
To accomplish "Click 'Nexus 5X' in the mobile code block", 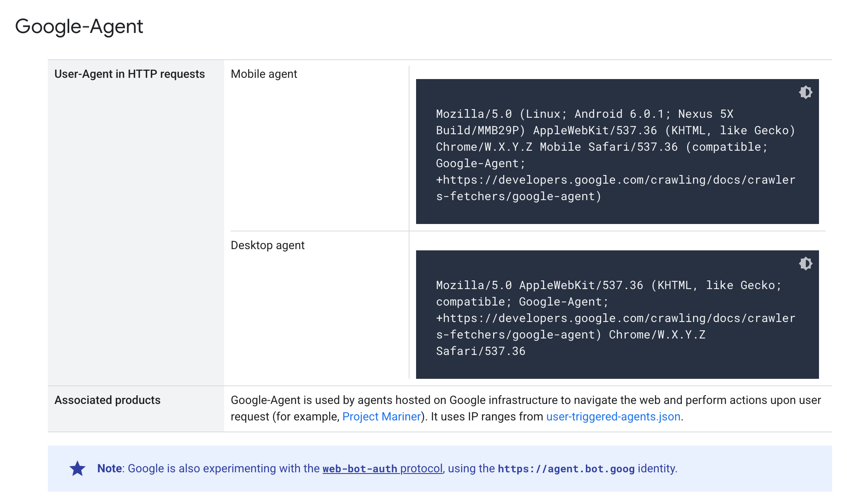I will click(705, 114).
